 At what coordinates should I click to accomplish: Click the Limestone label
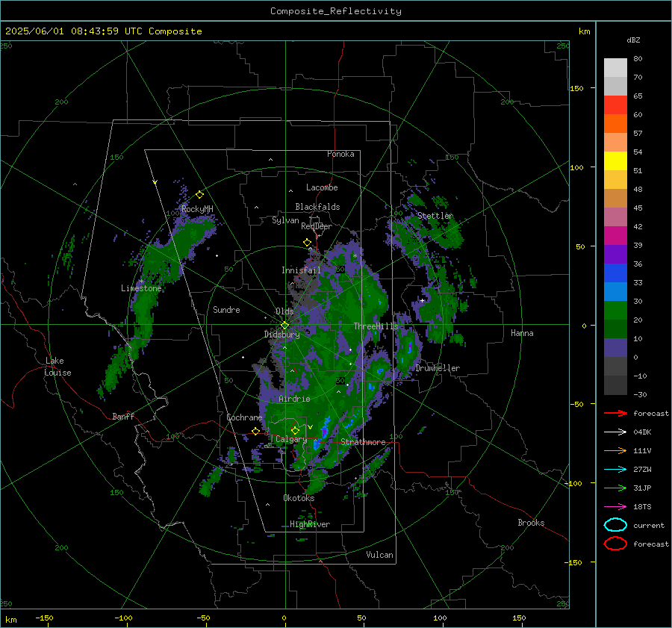[141, 288]
